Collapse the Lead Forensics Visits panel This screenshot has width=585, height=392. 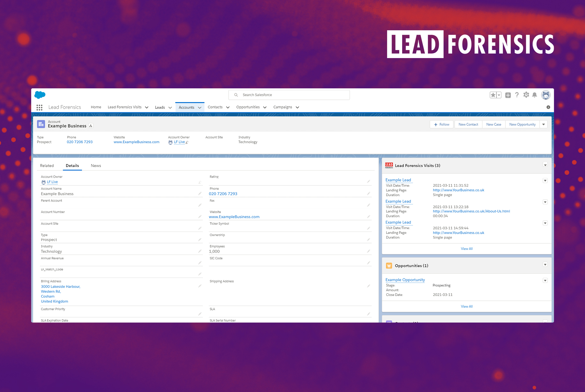pyautogui.click(x=545, y=165)
